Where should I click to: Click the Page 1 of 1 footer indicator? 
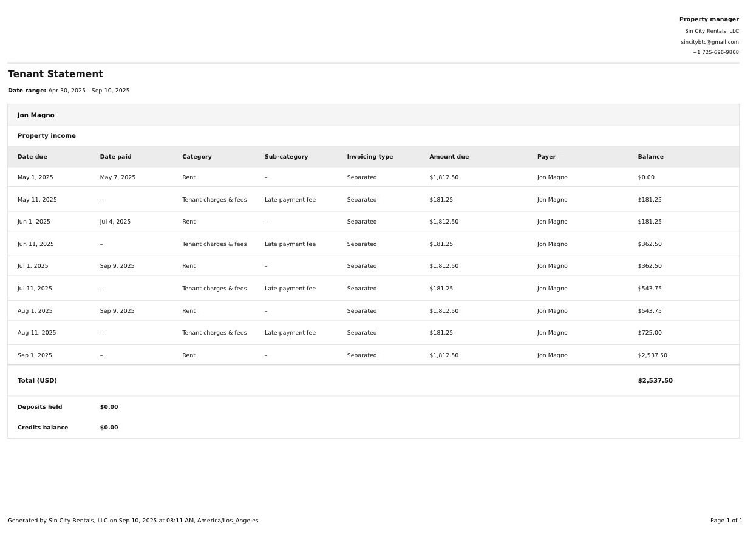coord(726,521)
